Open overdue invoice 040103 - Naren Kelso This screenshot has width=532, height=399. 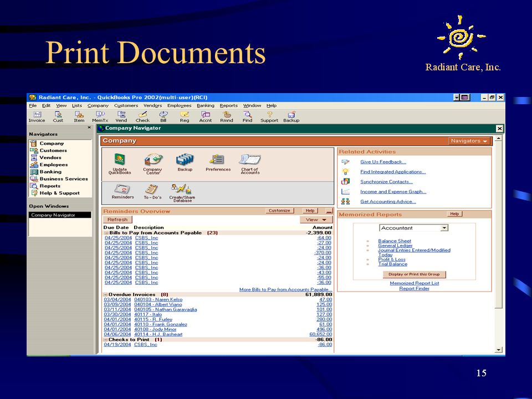[158, 300]
